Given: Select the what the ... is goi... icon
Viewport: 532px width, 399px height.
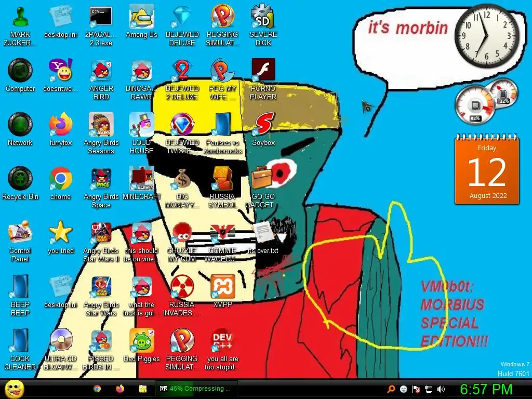Looking at the screenshot, I should pos(141,296).
